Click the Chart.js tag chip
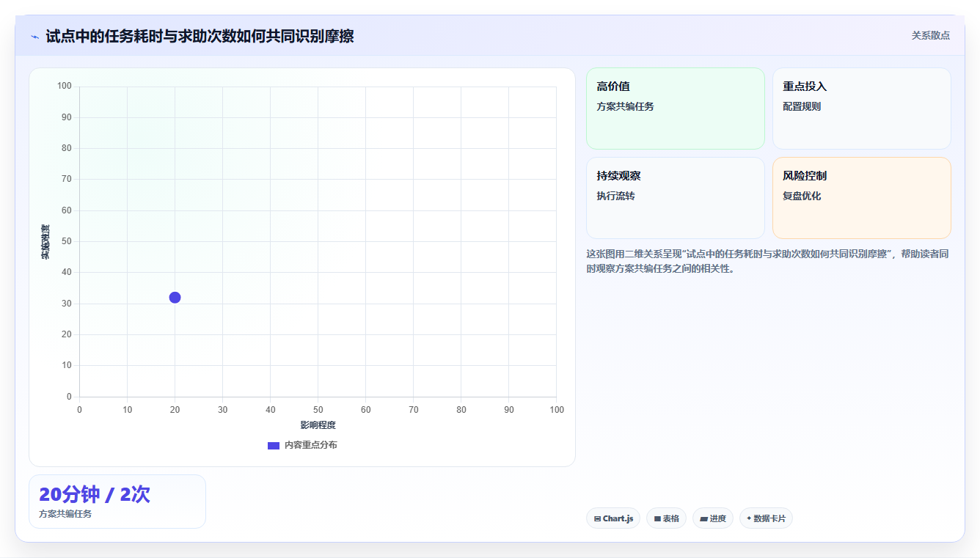Screen dimensions: 980x558 point(613,518)
